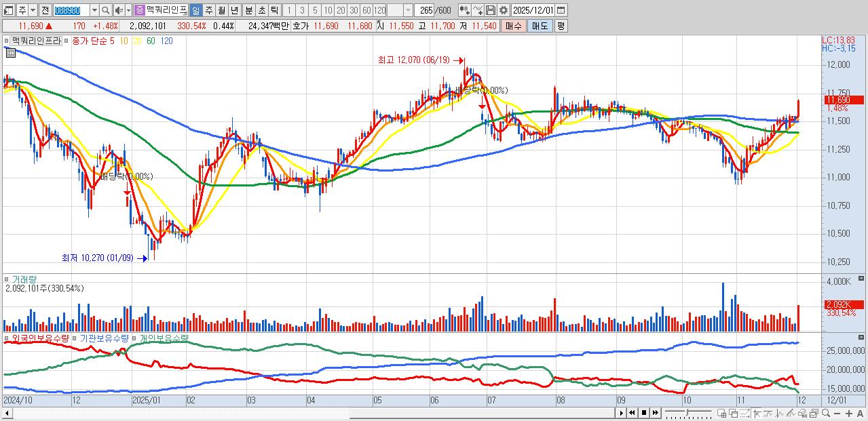The width and height of the screenshot is (868, 421).
Task: Click the purple 증 badge icon
Action: 138,10
